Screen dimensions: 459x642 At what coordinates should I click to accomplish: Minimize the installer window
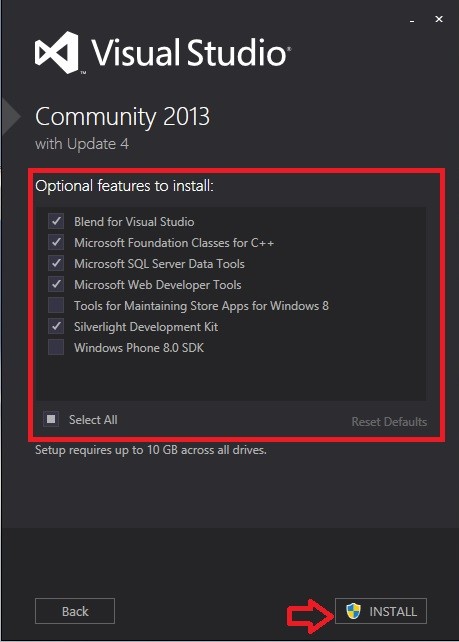[412, 19]
